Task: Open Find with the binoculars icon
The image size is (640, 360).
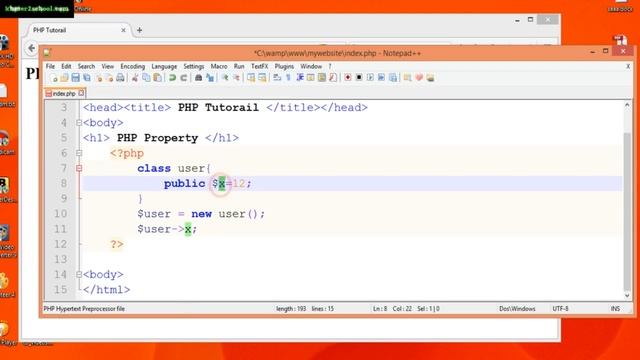Action: (198, 78)
